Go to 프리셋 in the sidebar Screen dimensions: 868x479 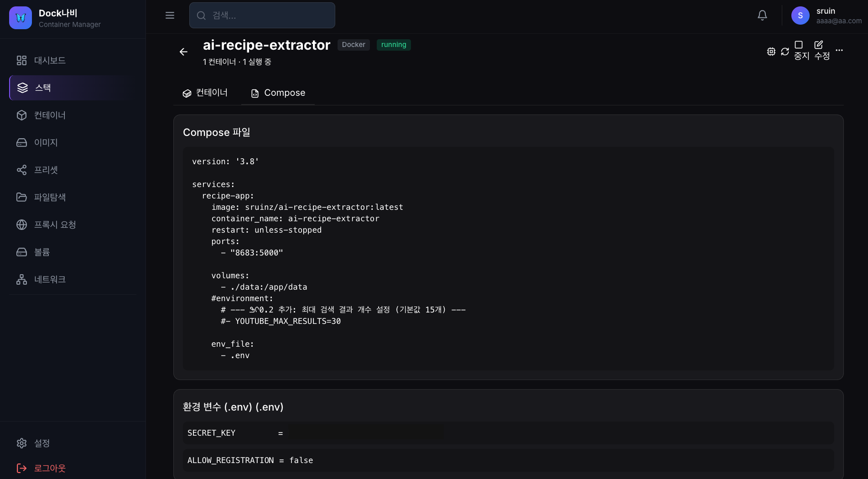tap(46, 170)
